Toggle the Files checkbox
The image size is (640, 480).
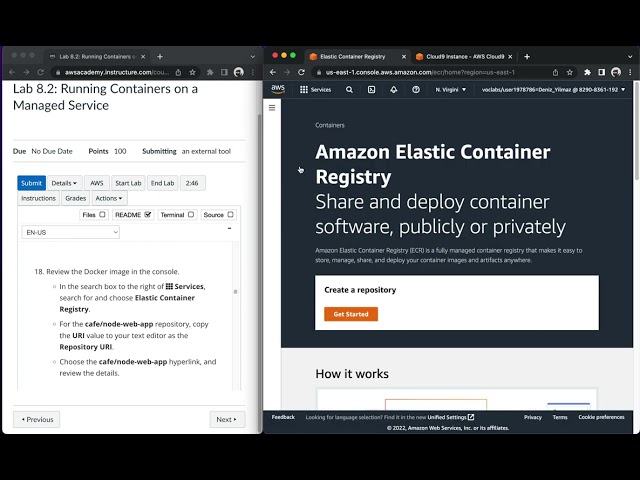(x=102, y=214)
